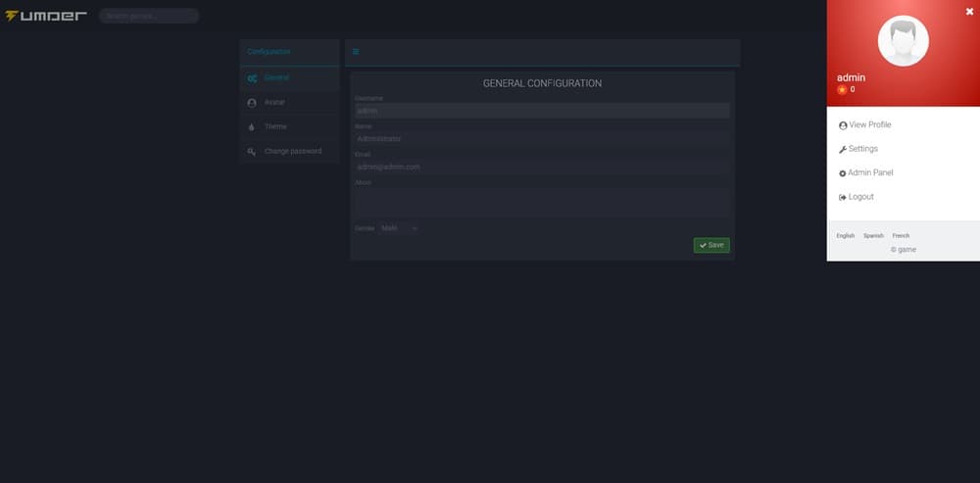Open Settings with the wrench icon

click(x=862, y=149)
